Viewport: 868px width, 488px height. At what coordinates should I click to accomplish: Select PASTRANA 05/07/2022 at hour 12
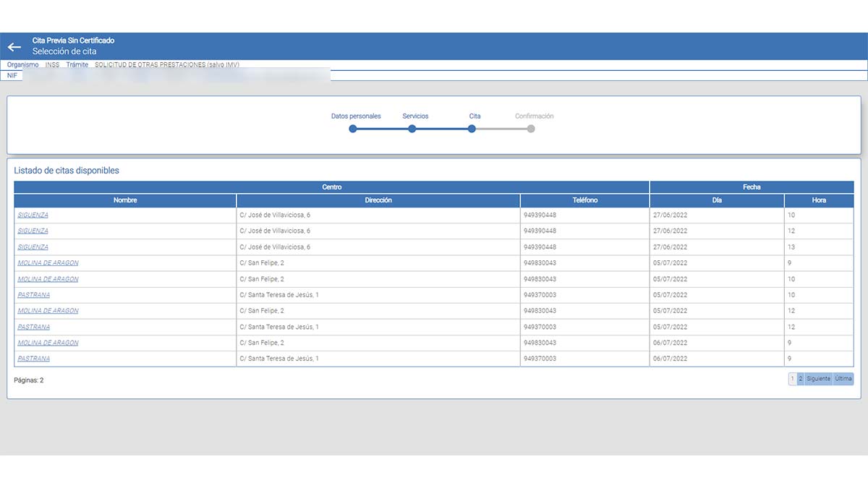[34, 327]
